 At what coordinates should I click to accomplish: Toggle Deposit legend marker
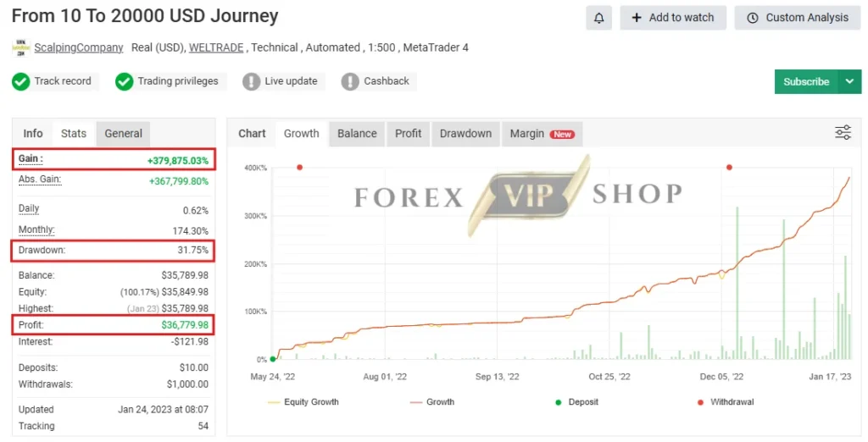coord(576,402)
